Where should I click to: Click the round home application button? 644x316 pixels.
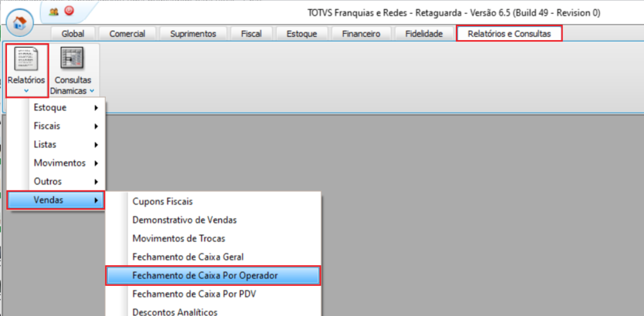(20, 22)
